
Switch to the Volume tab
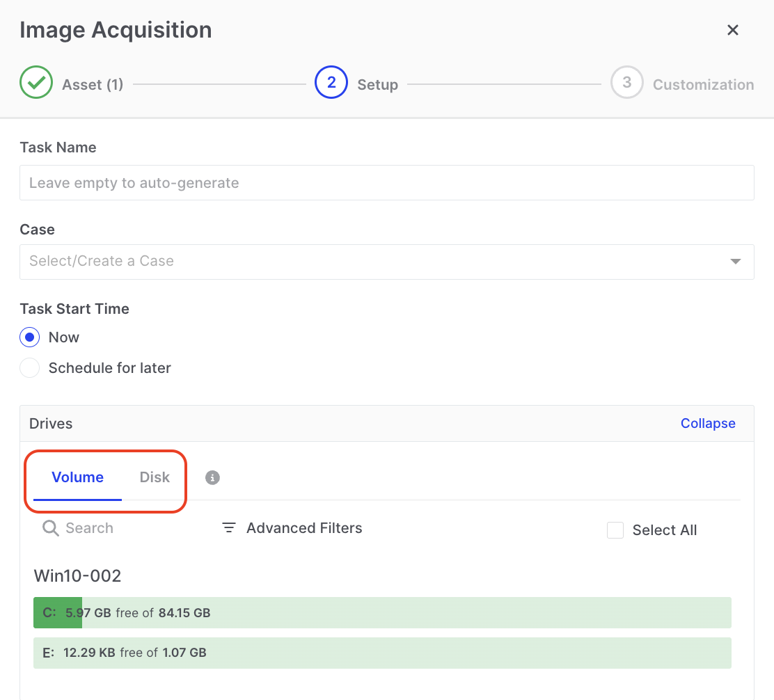click(x=77, y=477)
